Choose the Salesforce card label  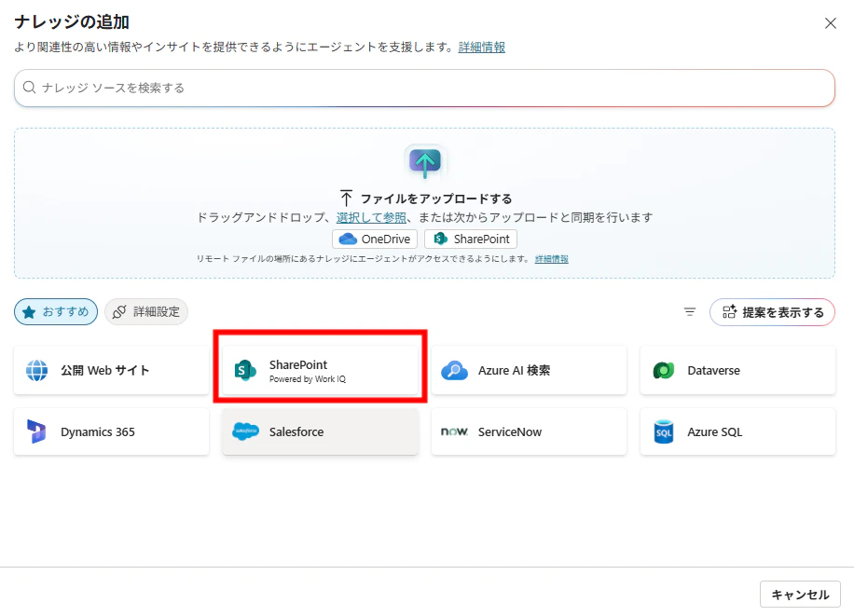(296, 431)
